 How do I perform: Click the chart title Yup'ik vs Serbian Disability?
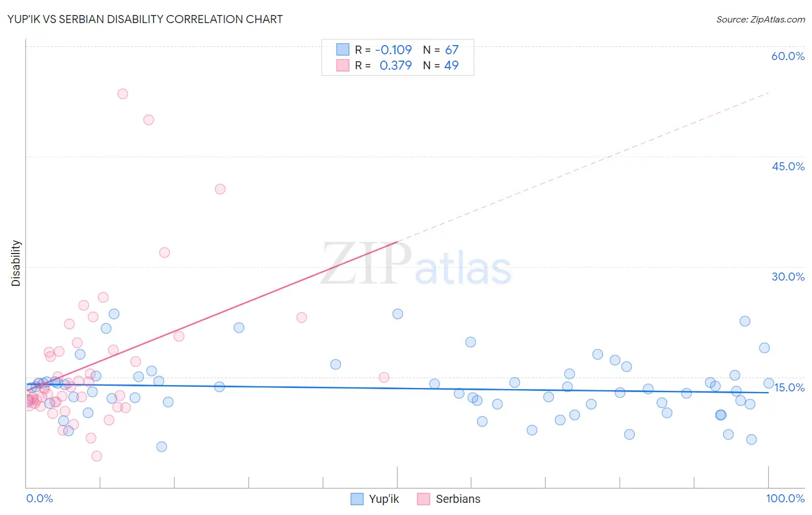[145, 19]
